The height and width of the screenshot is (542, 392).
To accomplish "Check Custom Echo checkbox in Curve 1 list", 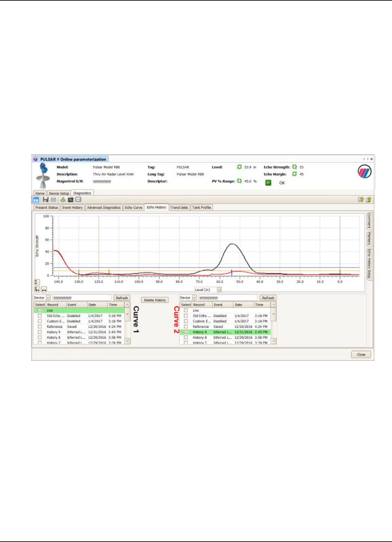I will (40, 321).
